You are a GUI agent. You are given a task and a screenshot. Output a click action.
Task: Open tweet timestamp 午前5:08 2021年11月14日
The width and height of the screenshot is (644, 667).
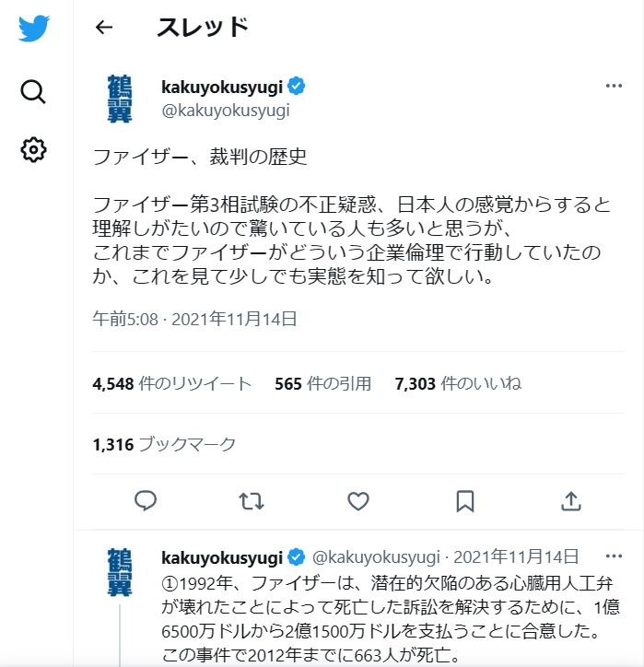(x=195, y=320)
